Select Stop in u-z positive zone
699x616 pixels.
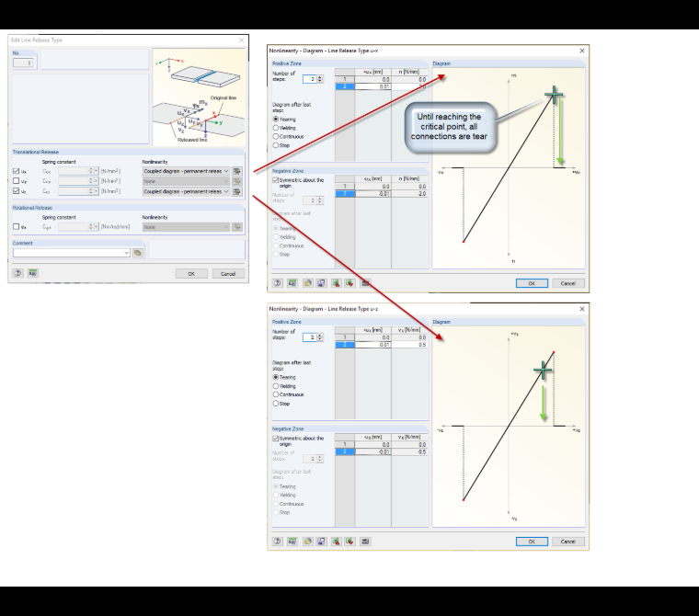click(x=276, y=404)
